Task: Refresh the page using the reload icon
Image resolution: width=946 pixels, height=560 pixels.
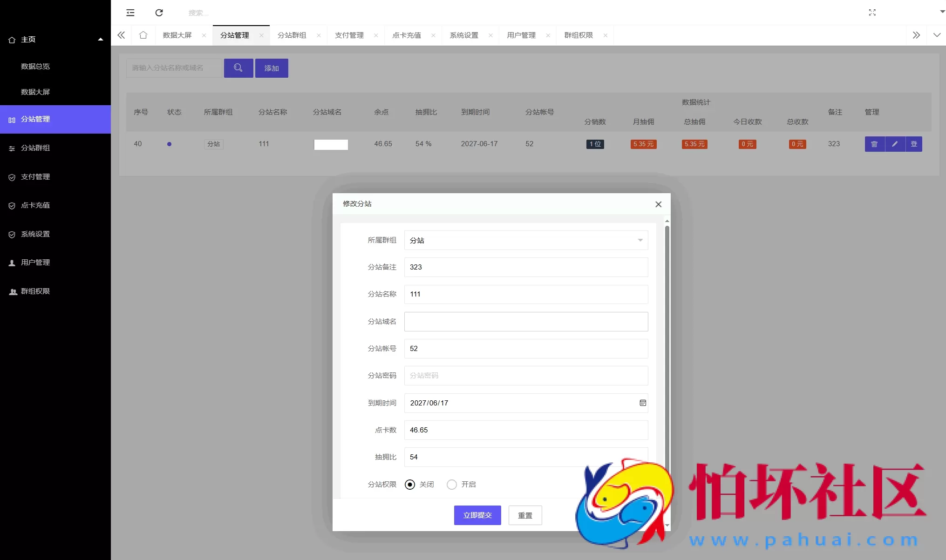Action: 159,13
